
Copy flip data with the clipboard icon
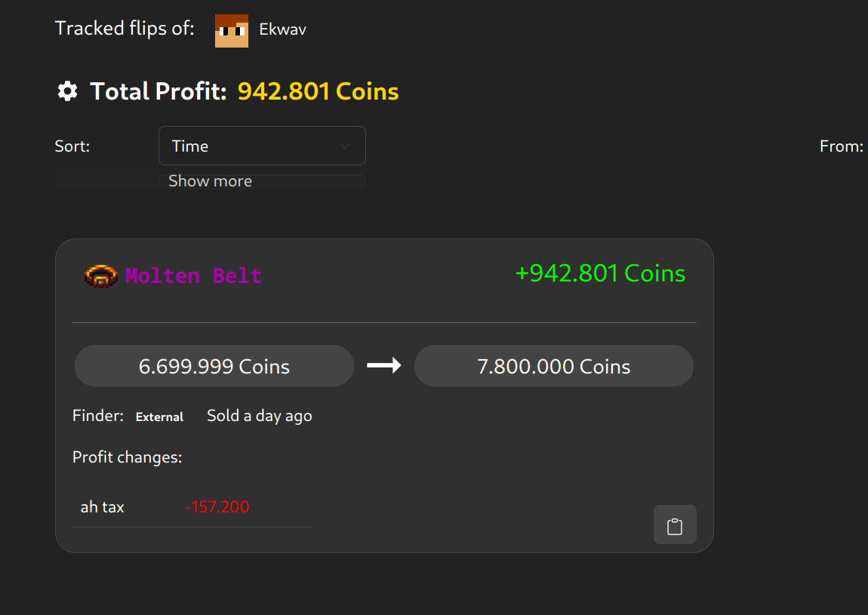[x=675, y=525]
